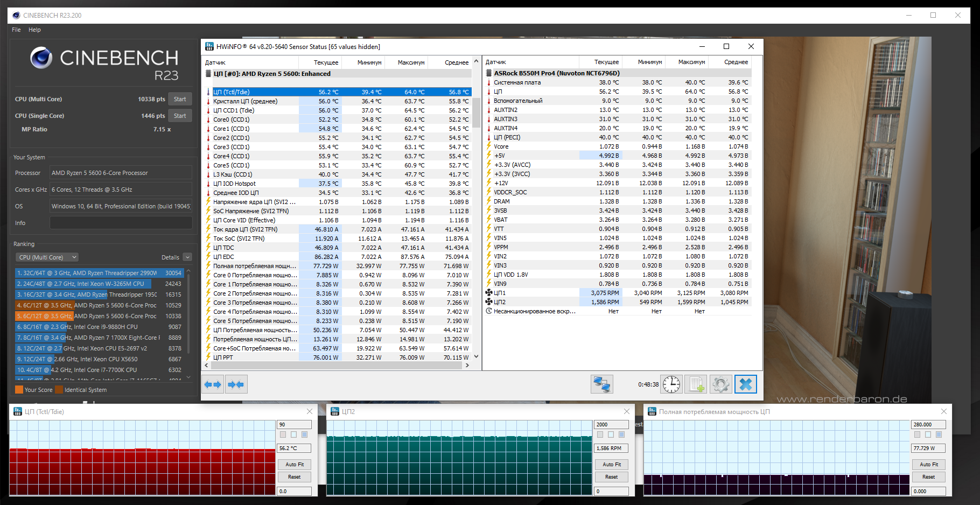980x505 pixels.
Task: Close the ЦП2 fan graph window
Action: (x=626, y=411)
